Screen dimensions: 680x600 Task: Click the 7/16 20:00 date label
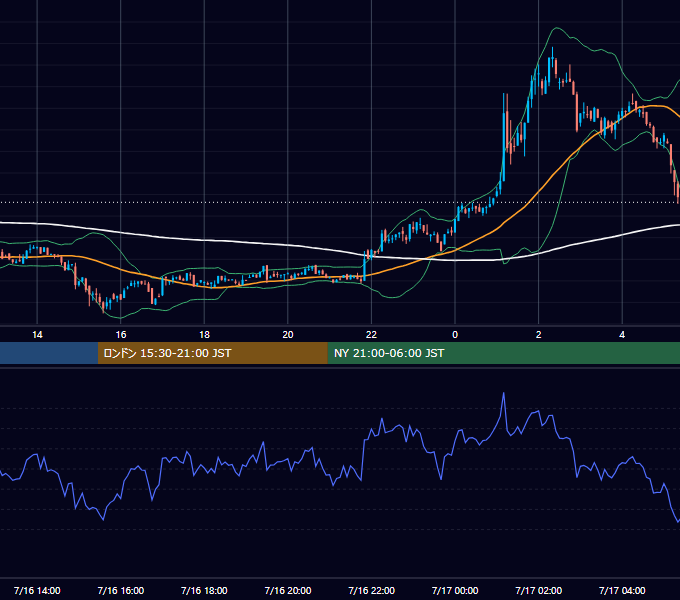click(x=288, y=590)
